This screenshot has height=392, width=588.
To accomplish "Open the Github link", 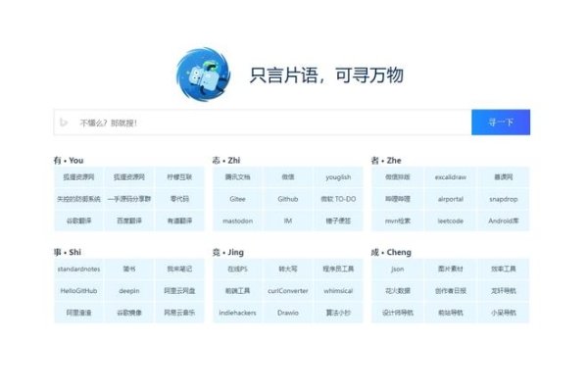I will point(288,199).
